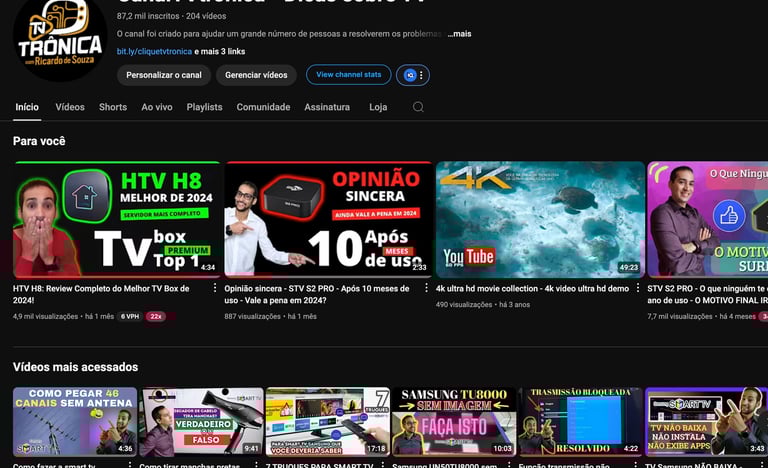Image resolution: width=768 pixels, height=468 pixels.
Task: Open STV S2 PRO 'O Que Ninguém' thumbnail
Action: point(708,220)
